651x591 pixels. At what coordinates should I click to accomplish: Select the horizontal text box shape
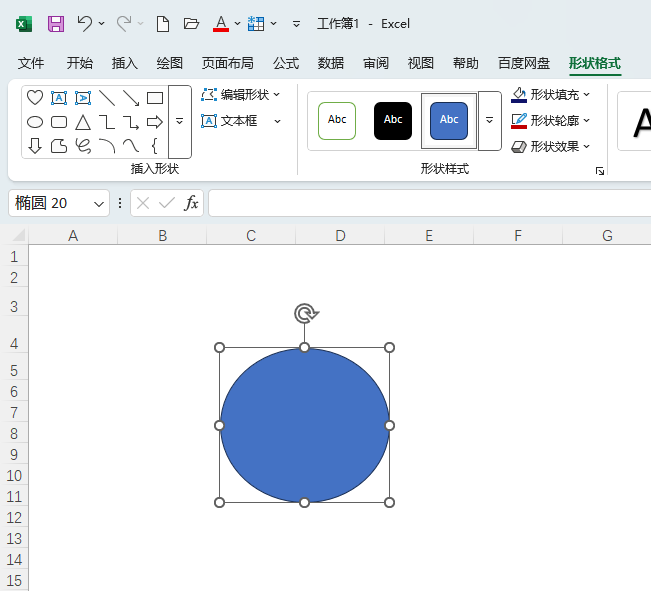coord(59,98)
